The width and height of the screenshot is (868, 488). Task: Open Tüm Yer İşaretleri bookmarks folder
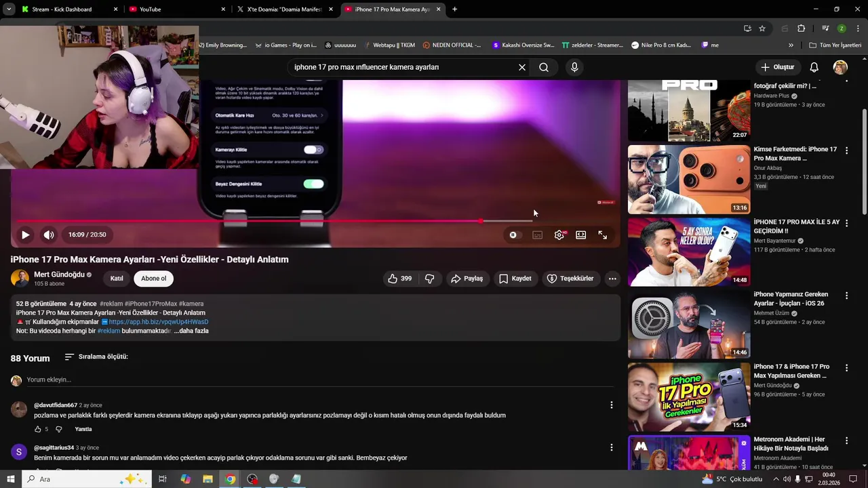pos(835,45)
